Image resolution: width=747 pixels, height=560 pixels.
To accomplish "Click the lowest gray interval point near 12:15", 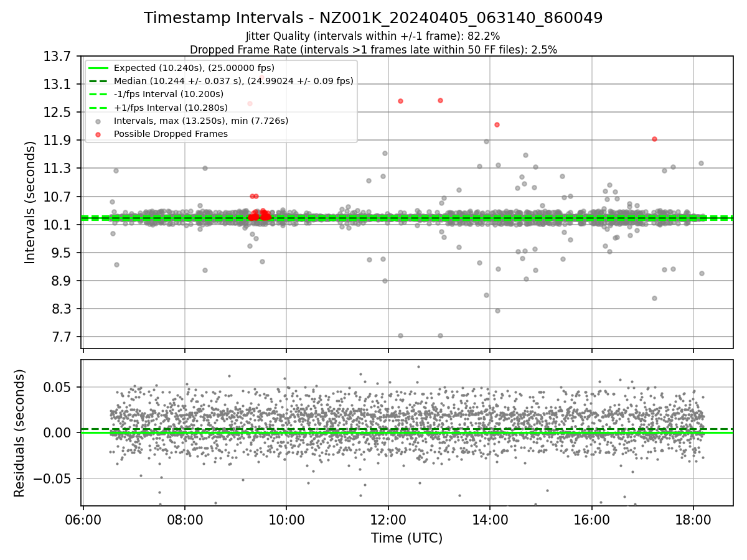I will [x=400, y=335].
